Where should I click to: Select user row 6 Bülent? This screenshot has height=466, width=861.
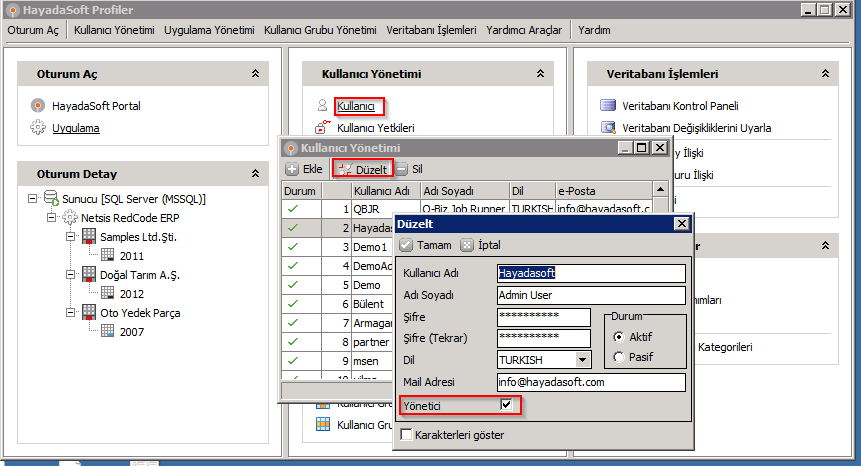click(x=338, y=304)
